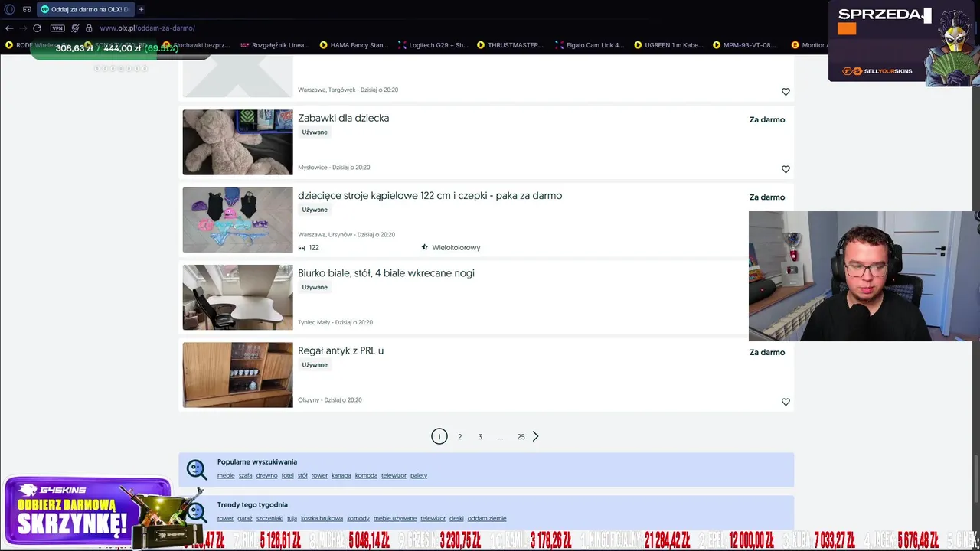Reload the OLX page
Image resolution: width=980 pixels, height=551 pixels.
(x=37, y=28)
